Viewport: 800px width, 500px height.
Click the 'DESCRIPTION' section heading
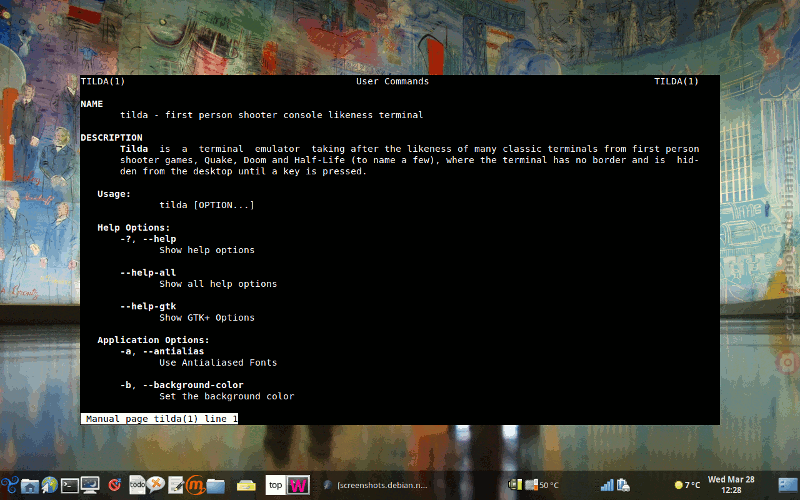point(112,138)
